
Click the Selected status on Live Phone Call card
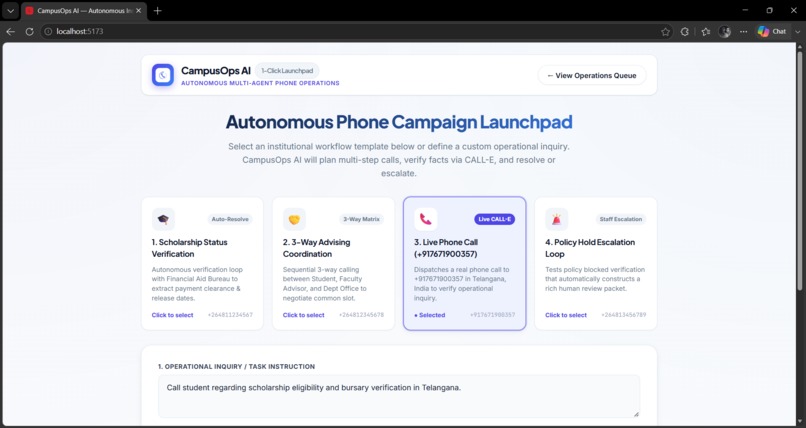click(x=430, y=315)
